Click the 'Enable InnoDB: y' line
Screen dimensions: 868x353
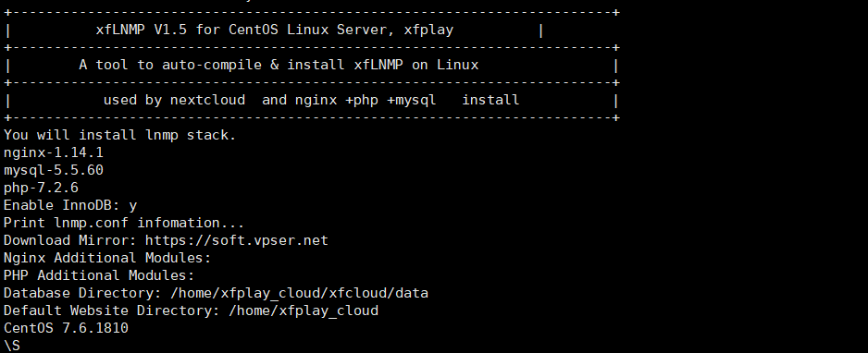(x=70, y=205)
